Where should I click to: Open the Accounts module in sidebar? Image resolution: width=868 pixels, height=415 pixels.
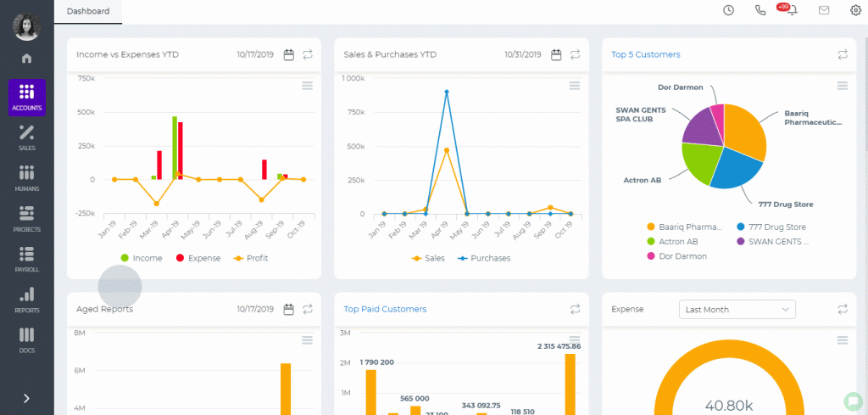[x=26, y=97]
